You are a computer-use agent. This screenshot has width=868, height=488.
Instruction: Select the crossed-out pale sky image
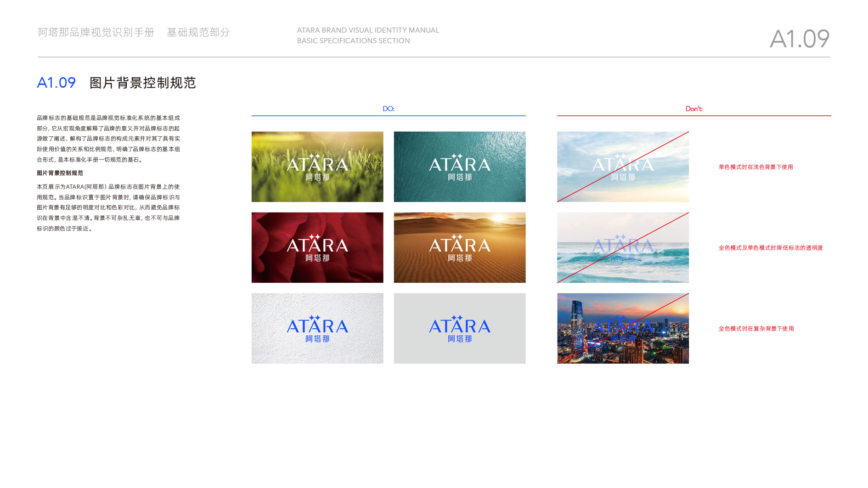[623, 167]
